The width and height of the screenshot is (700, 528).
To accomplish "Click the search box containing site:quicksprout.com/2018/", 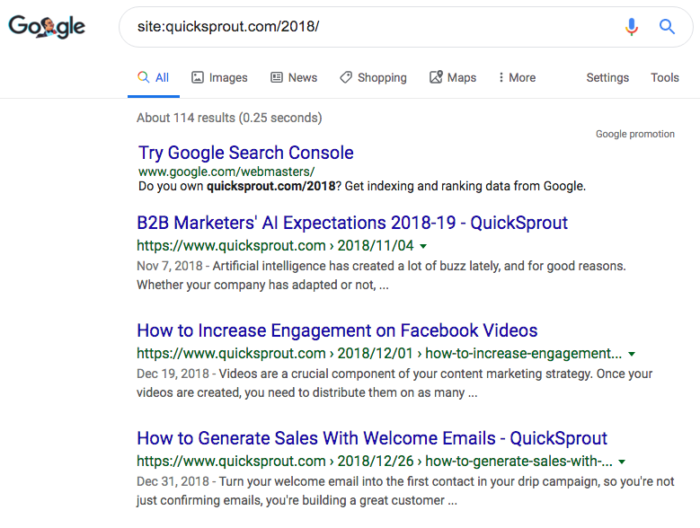I will pyautogui.click(x=406, y=27).
